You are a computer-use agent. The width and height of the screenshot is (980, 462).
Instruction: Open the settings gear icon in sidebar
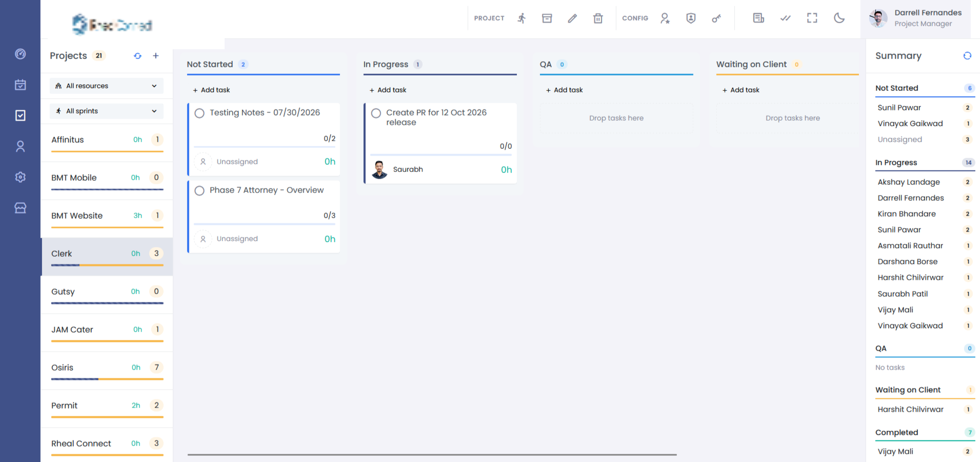[x=21, y=177]
